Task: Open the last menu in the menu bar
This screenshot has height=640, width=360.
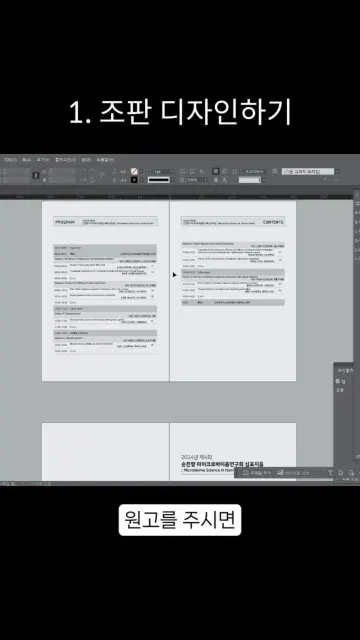Action: (x=105, y=160)
